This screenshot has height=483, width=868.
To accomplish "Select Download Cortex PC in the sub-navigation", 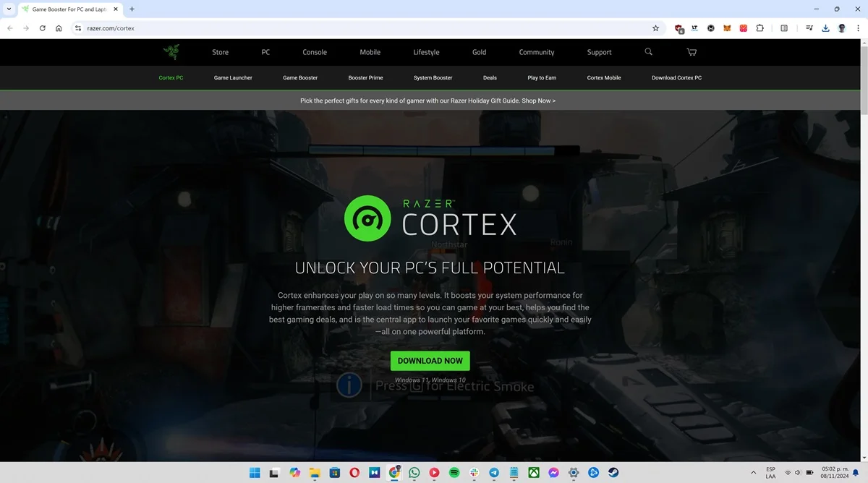I will (x=676, y=77).
